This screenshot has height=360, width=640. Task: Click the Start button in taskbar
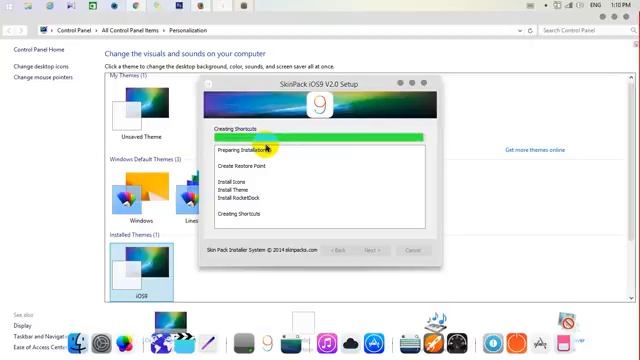[x=9, y=6]
